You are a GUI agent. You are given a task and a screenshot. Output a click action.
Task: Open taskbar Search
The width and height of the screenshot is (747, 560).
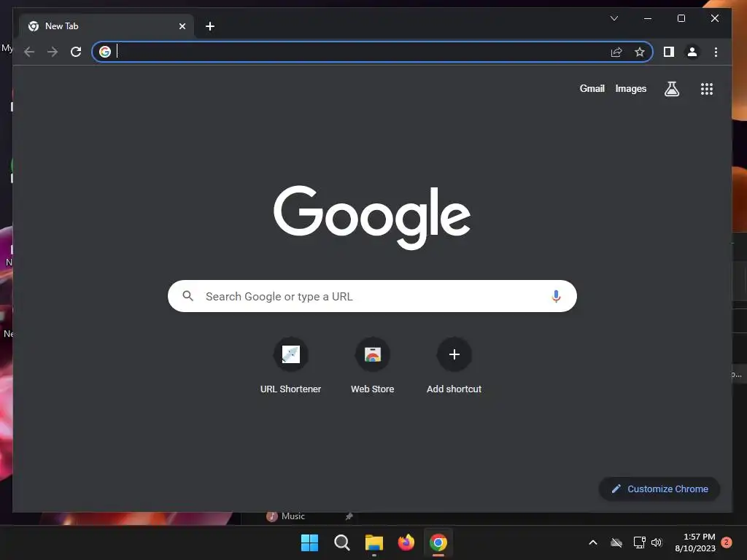tap(341, 542)
